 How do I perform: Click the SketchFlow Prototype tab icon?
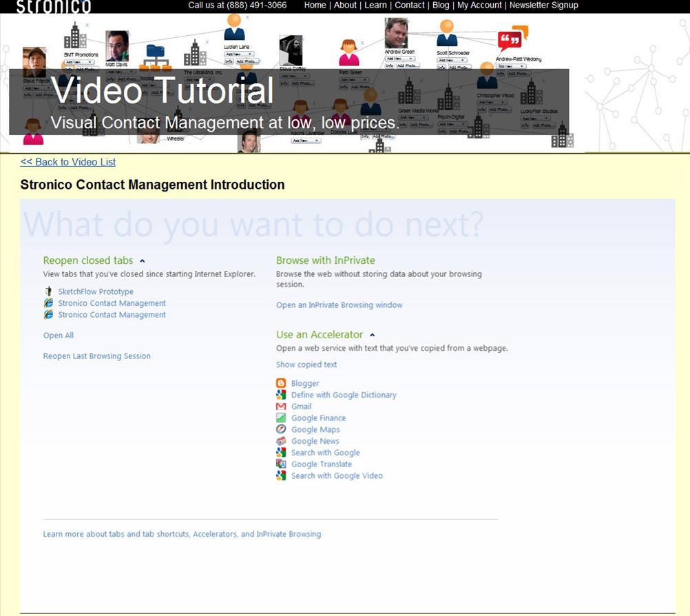[x=48, y=291]
